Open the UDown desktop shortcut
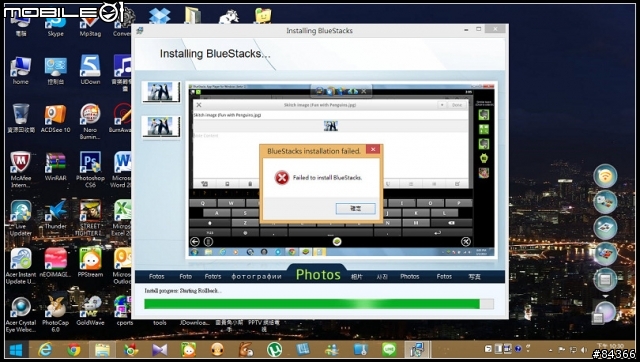Viewport: 640px width, 362px height. coord(90,70)
